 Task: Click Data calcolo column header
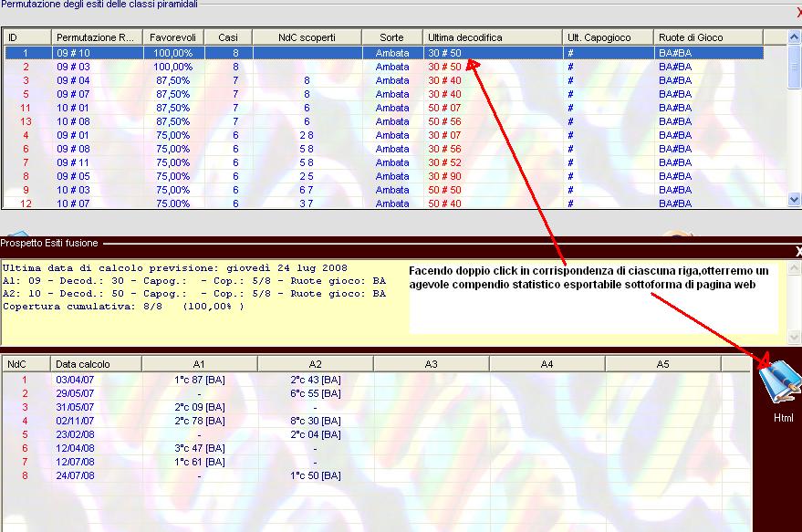pos(96,364)
